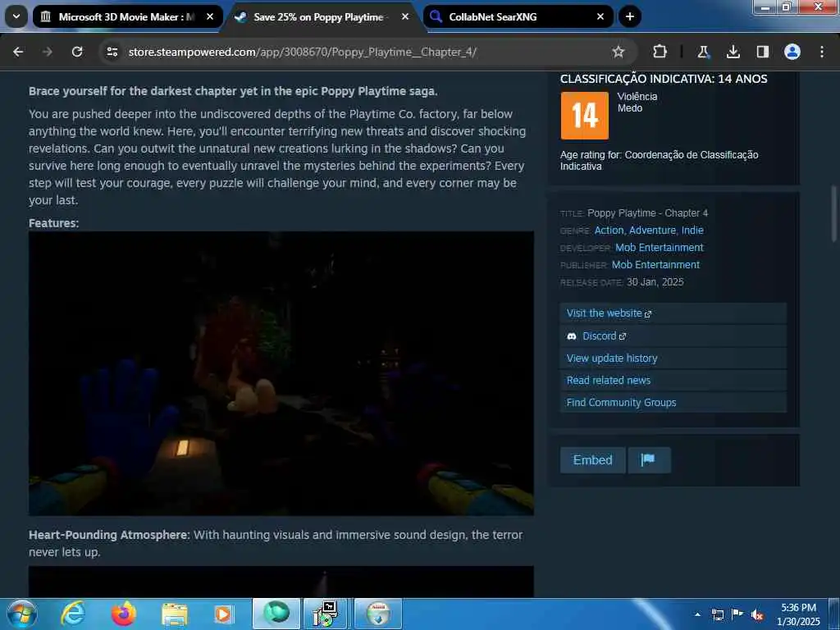Click Read related news
The height and width of the screenshot is (630, 840).
[673, 380]
